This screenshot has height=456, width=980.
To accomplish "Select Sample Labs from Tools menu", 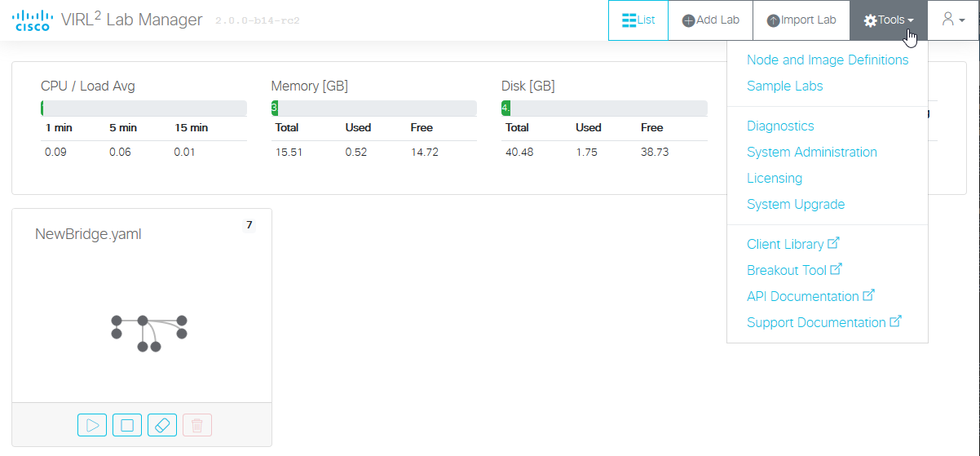I will pyautogui.click(x=785, y=86).
